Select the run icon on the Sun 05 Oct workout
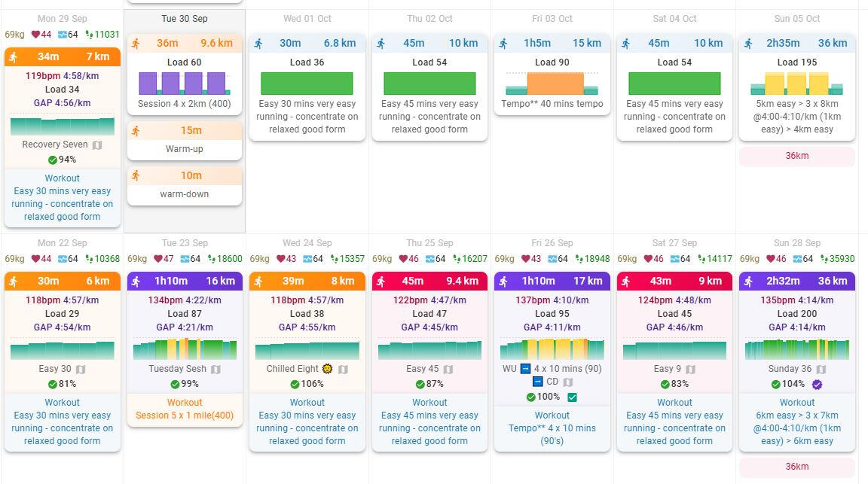 (748, 43)
